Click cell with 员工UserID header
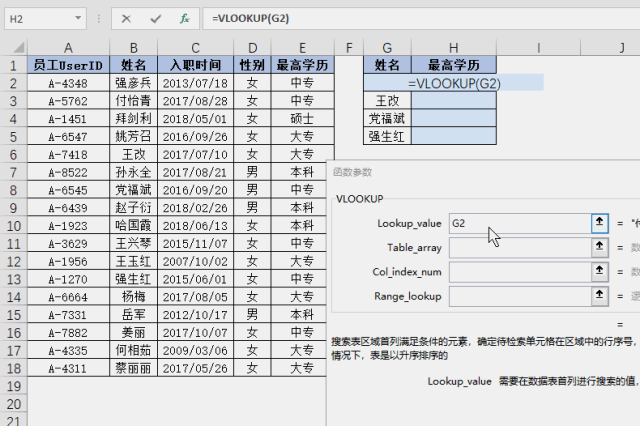The height and width of the screenshot is (426, 640). [x=68, y=65]
